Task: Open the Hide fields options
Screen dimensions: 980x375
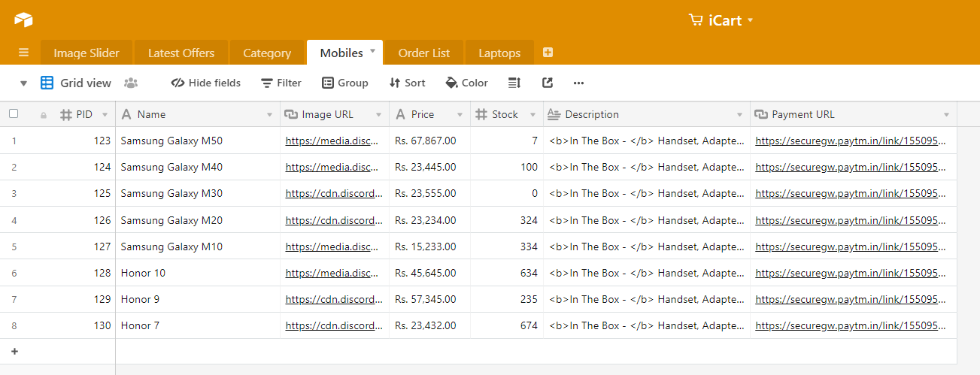Action: 206,83
